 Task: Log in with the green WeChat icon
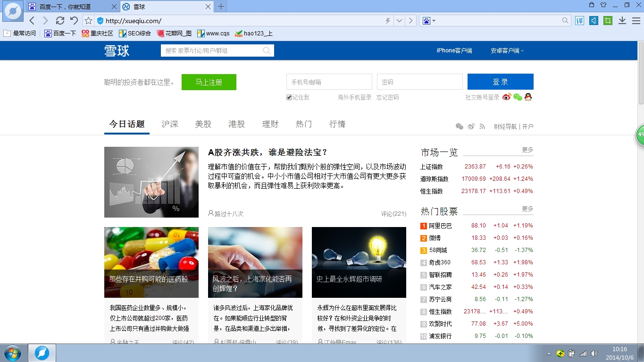click(x=518, y=97)
